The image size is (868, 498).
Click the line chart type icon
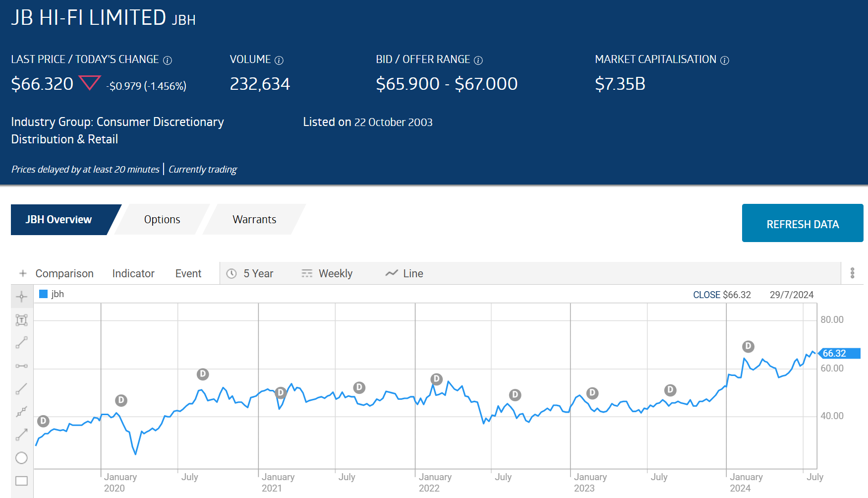pos(392,273)
